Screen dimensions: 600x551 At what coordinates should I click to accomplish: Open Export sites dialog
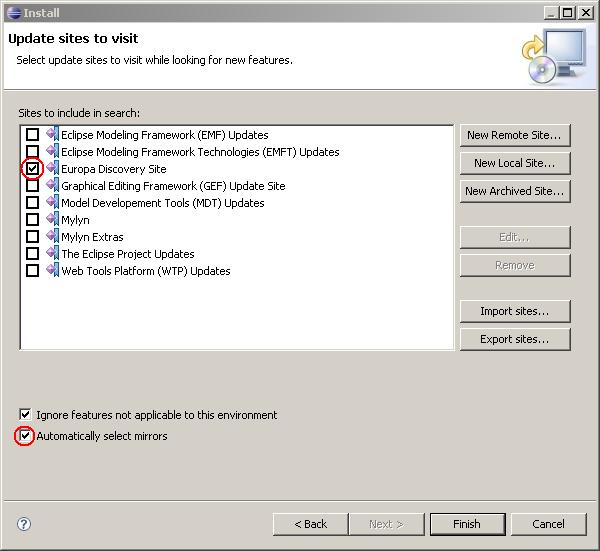click(x=515, y=339)
